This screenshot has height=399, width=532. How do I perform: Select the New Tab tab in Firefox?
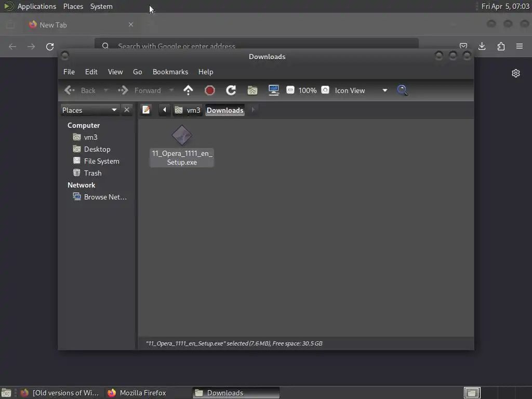coord(82,25)
